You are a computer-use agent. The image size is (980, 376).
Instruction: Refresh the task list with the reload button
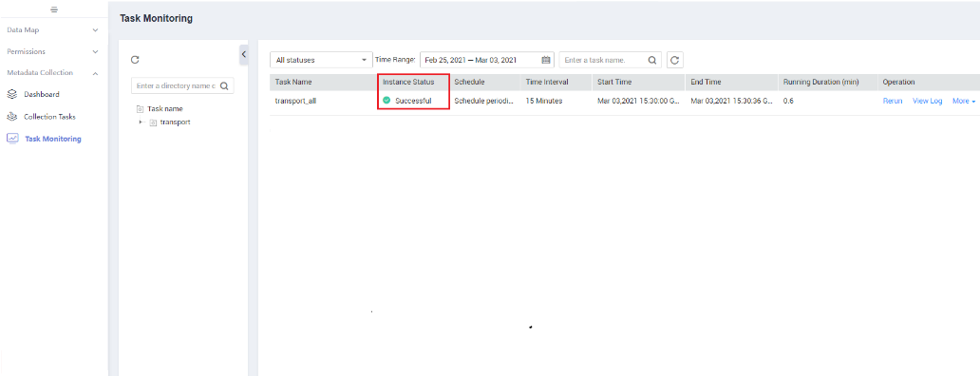(674, 60)
